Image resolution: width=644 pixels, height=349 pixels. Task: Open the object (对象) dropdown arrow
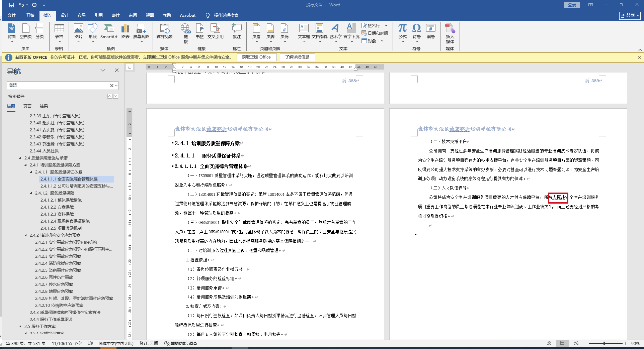tap(382, 41)
